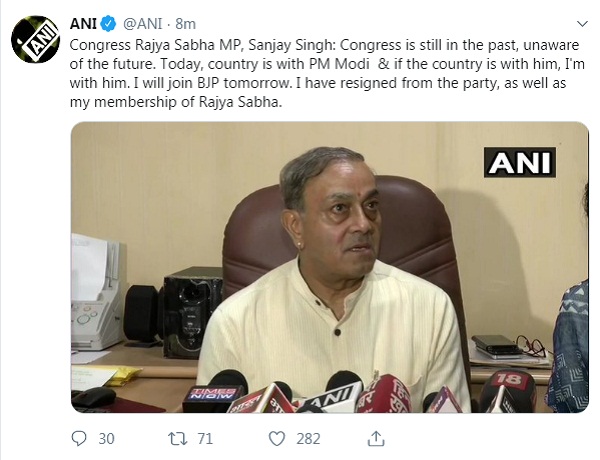Click the @ANI handle
The height and width of the screenshot is (460, 600).
point(142,23)
